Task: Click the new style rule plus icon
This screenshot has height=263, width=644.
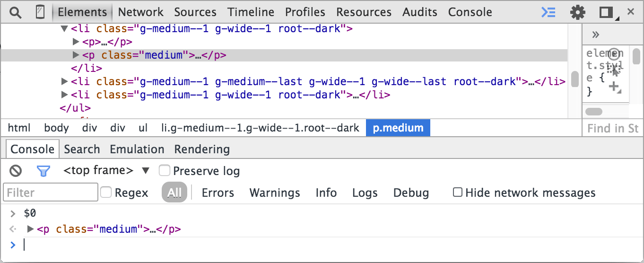Action: (x=614, y=86)
